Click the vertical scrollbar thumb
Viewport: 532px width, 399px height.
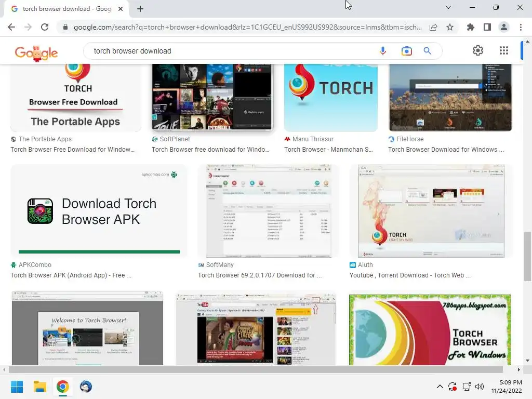527,256
